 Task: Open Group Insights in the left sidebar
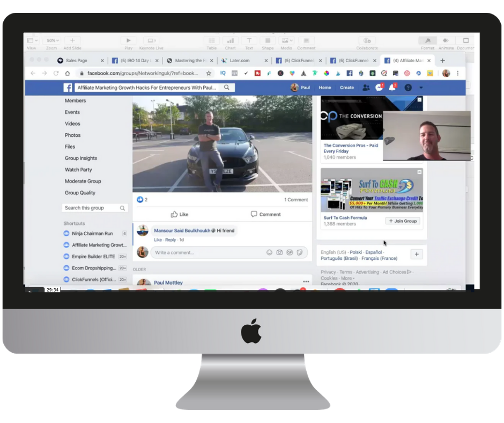point(81,158)
